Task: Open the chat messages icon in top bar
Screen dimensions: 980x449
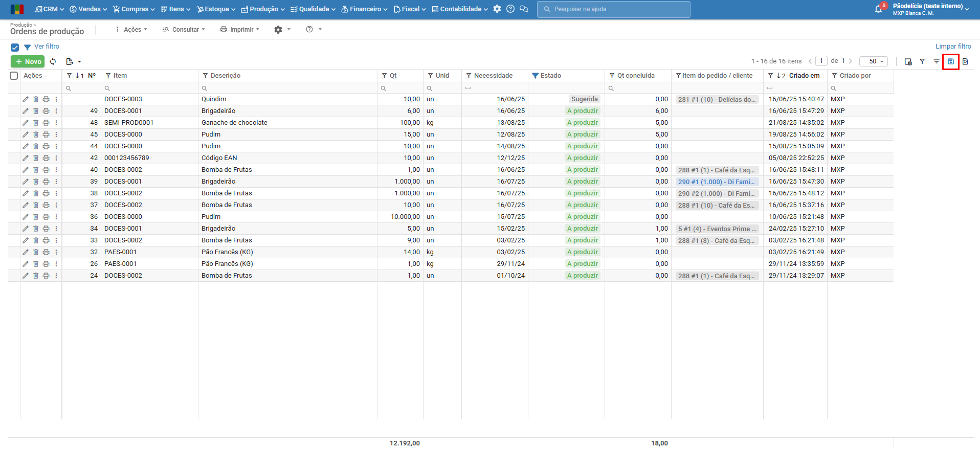Action: click(524, 9)
